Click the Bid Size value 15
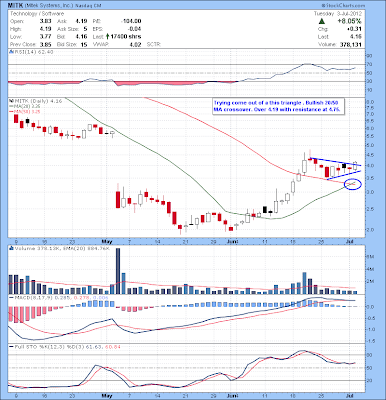Image resolution: width=386 pixels, height=400 pixels. pyautogui.click(x=84, y=44)
